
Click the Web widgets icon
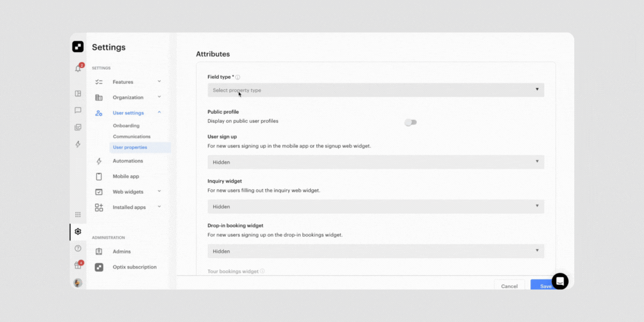coord(99,192)
